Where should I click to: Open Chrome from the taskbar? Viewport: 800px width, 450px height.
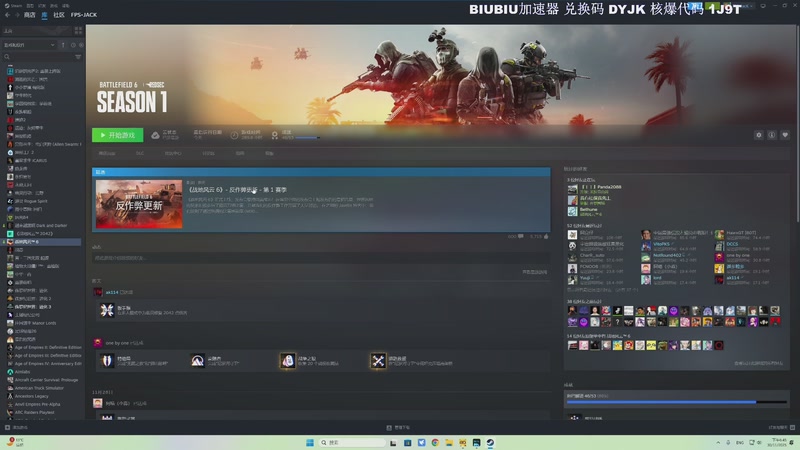[x=435, y=443]
